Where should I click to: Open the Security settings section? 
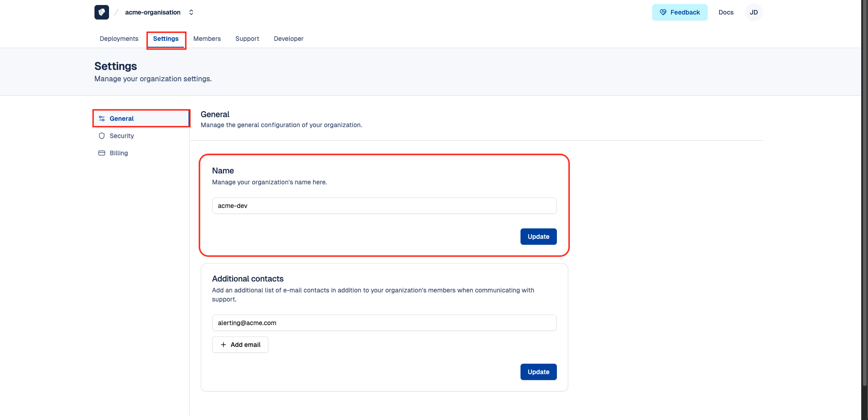click(122, 136)
